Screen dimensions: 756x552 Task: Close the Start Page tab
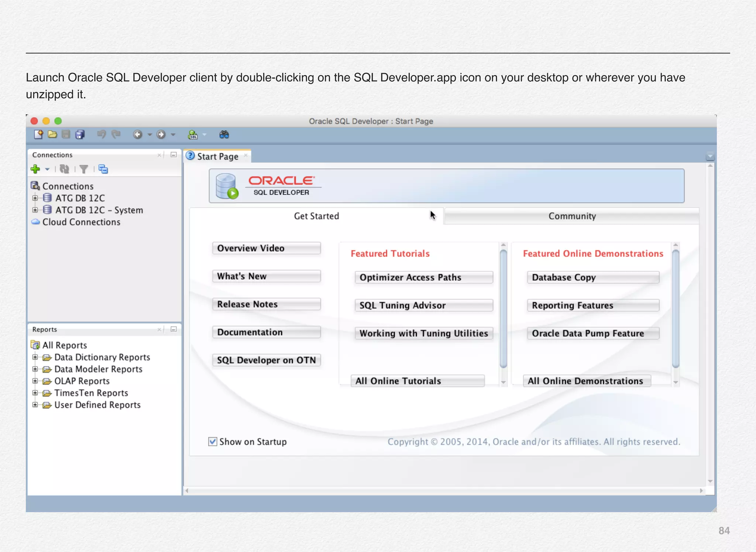(245, 155)
